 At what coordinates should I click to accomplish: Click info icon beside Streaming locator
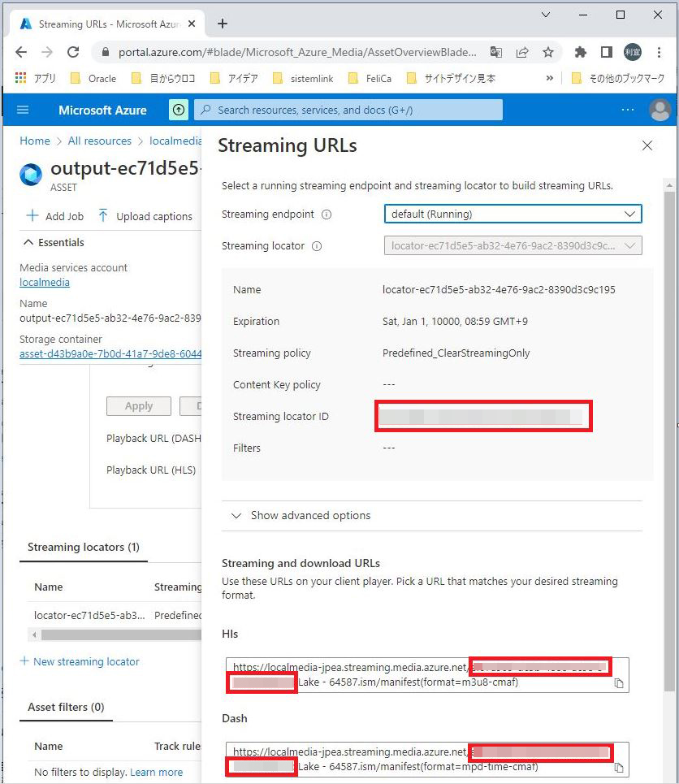click(x=317, y=246)
